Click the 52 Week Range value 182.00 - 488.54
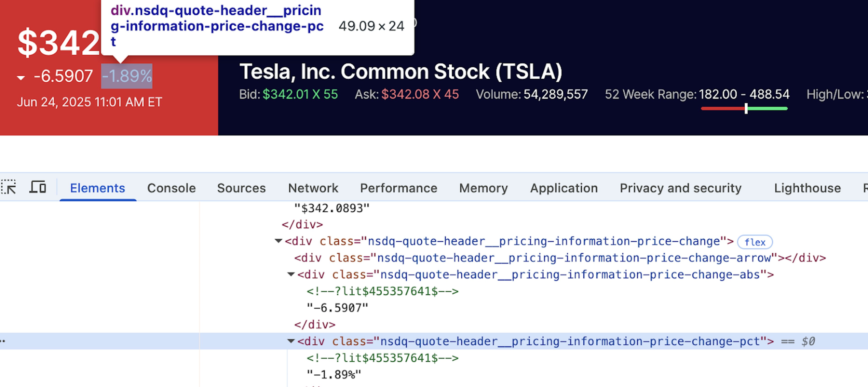The image size is (868, 387). tap(744, 94)
